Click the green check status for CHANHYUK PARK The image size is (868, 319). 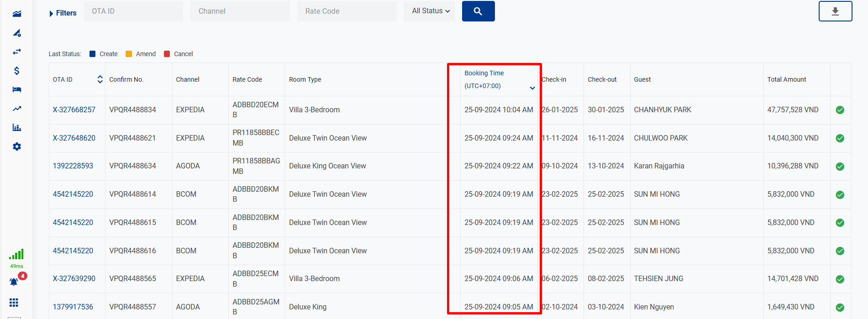840,110
